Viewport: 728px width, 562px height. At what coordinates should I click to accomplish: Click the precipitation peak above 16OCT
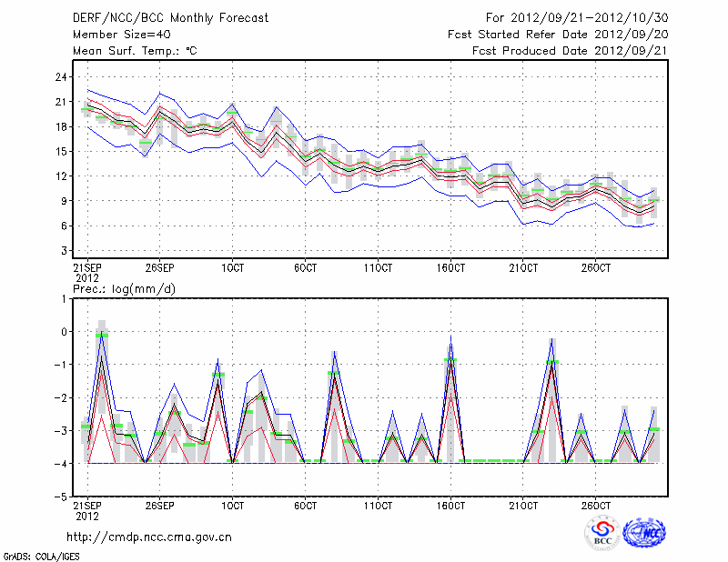tap(450, 338)
